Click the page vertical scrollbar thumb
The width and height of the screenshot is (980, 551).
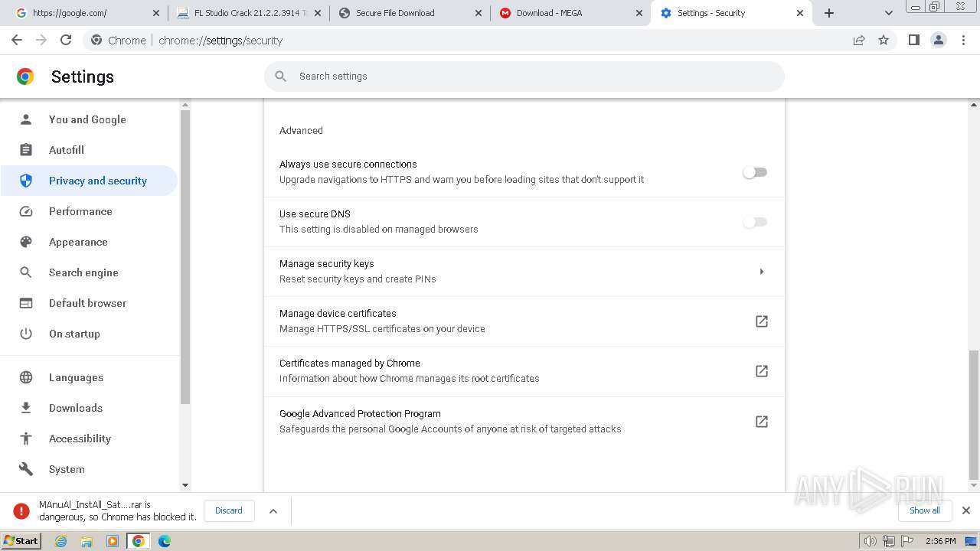click(974, 414)
